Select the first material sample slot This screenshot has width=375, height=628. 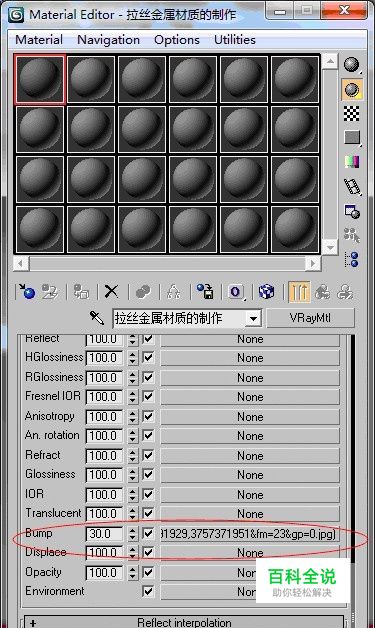click(40, 80)
